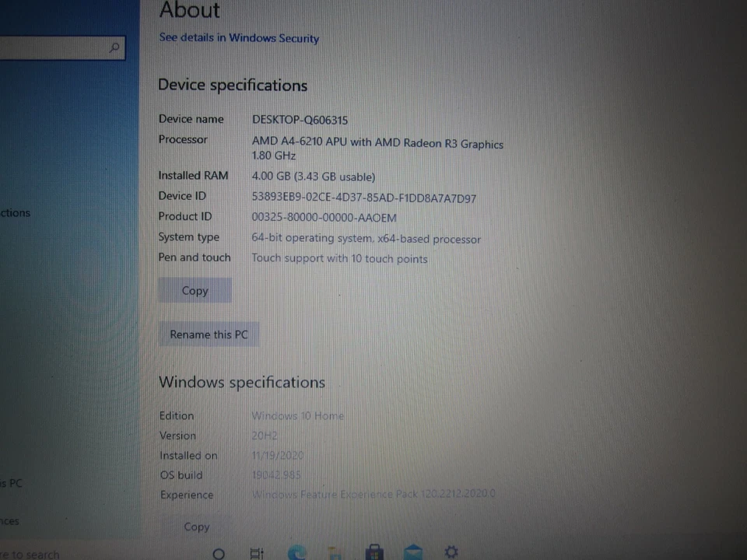Focus the Settings search input field
This screenshot has width=747, height=560.
coord(62,48)
